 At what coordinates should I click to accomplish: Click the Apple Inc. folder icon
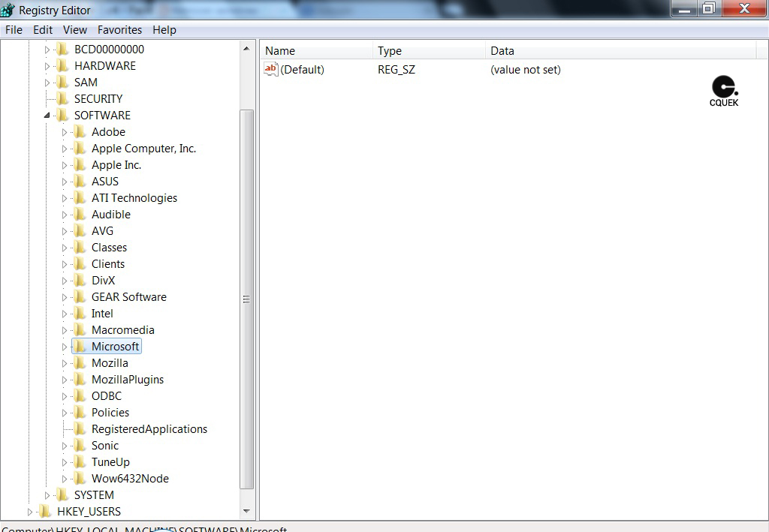point(80,165)
